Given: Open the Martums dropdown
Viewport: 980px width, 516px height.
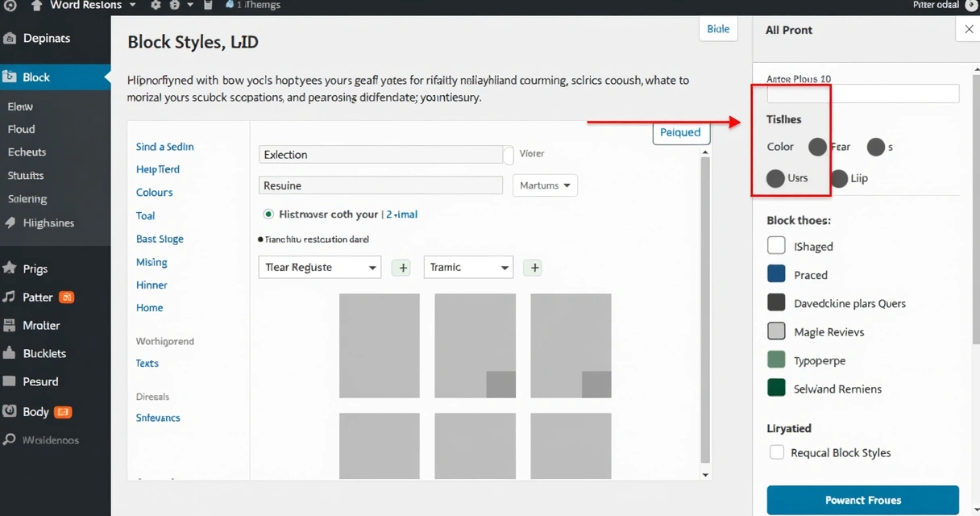Looking at the screenshot, I should point(545,185).
